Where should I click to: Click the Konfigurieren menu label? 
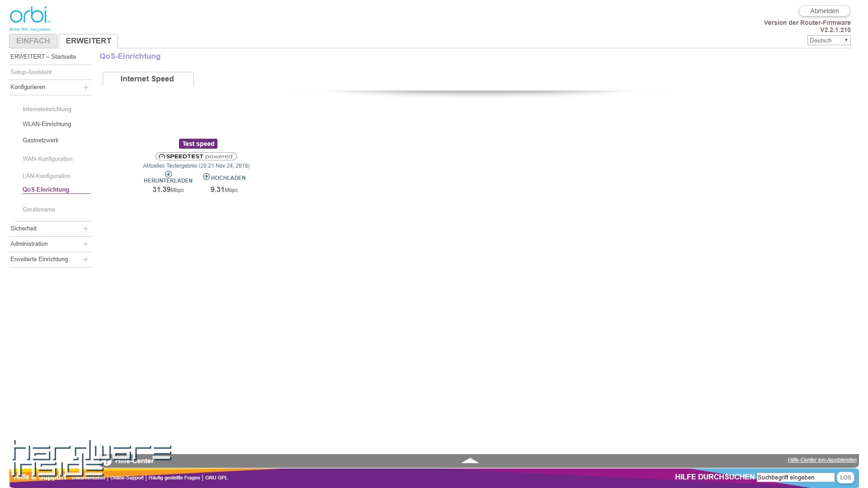[x=28, y=87]
